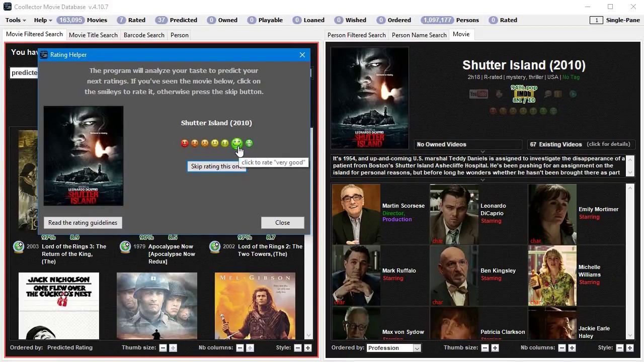Open Leonardo DiCaprio's photo thumbnail

point(454,214)
